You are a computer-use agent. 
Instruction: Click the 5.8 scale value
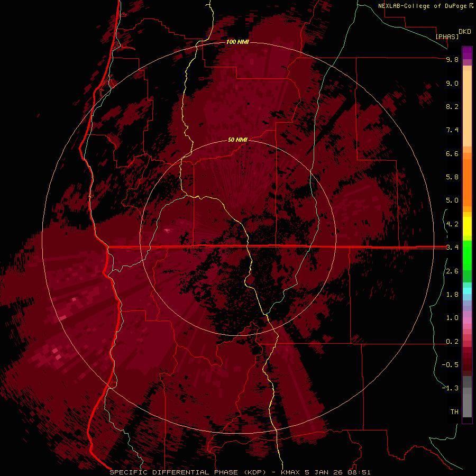(x=452, y=177)
